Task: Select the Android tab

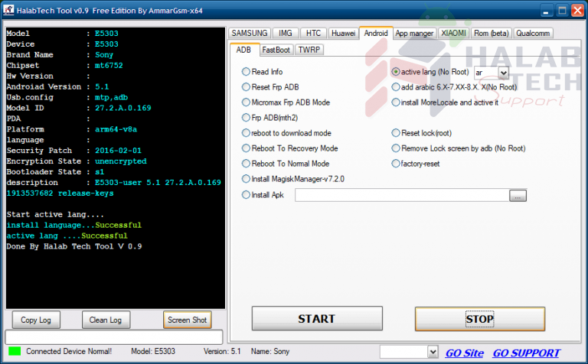Action: click(376, 33)
